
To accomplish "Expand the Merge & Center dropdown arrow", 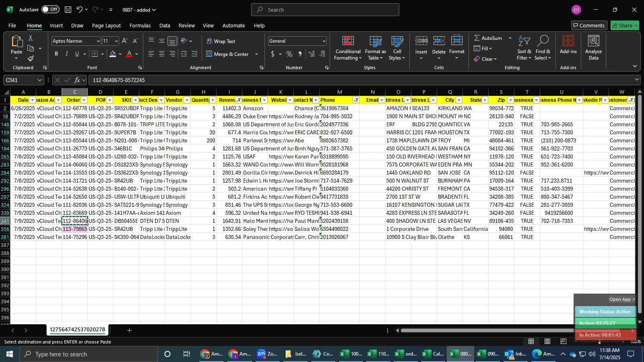I will pos(257,54).
